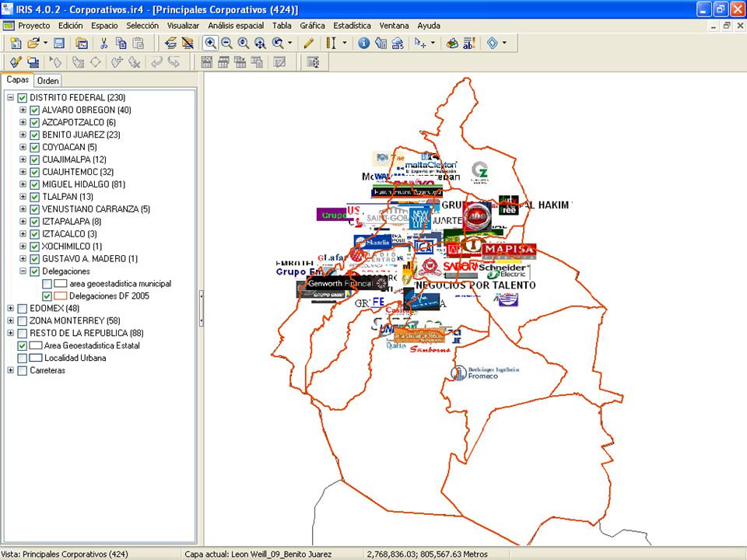Click the Area Geoestadistica Estatal symbol swatch

tap(36, 345)
